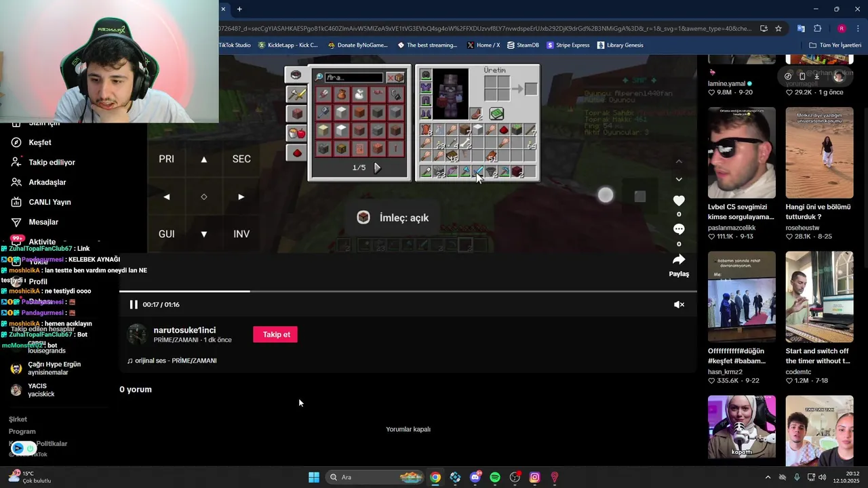Click the taskbar volume speaker icon
The image size is (868, 488).
pyautogui.click(x=823, y=477)
